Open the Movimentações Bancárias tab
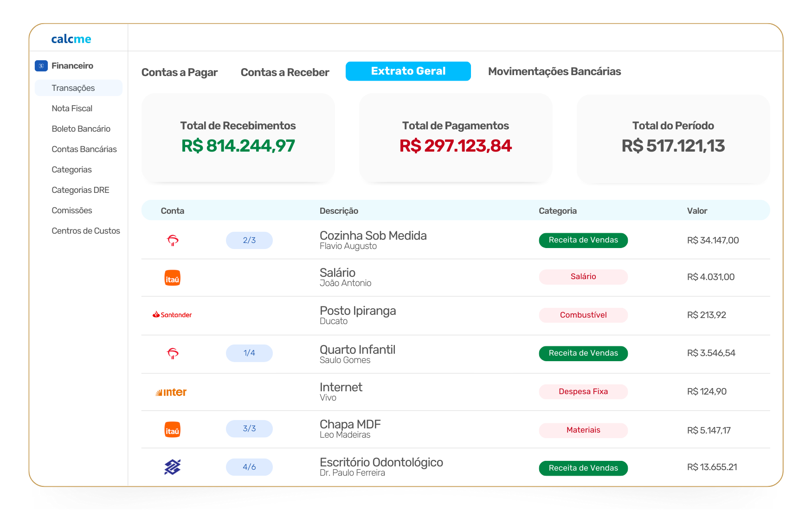 click(554, 71)
